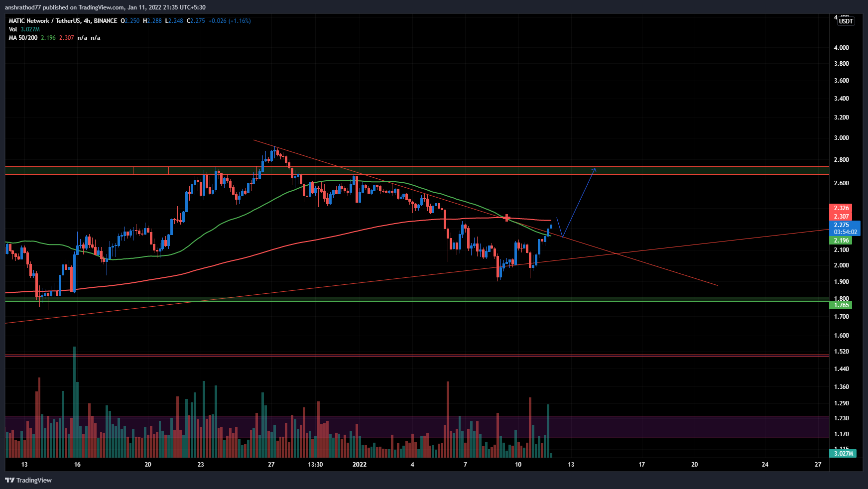Image resolution: width=868 pixels, height=489 pixels.
Task: Click the 3.000 price axis label
Action: [841, 138]
